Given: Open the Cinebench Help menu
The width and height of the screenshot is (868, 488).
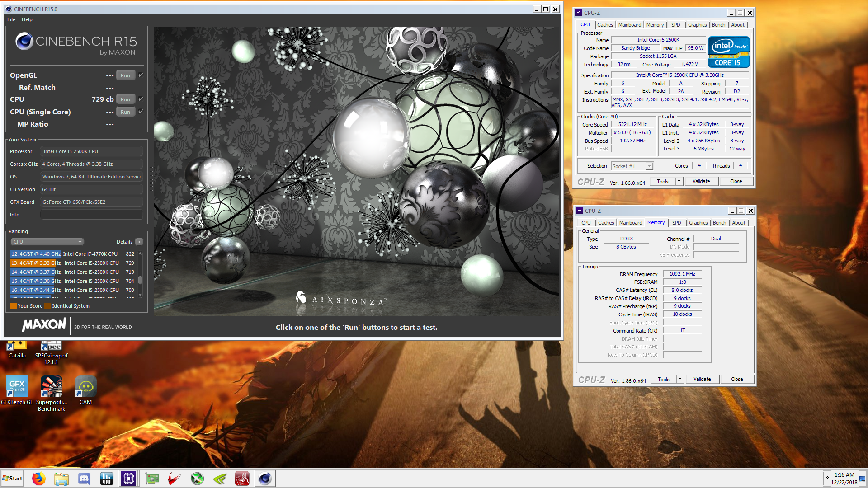Looking at the screenshot, I should (x=27, y=19).
